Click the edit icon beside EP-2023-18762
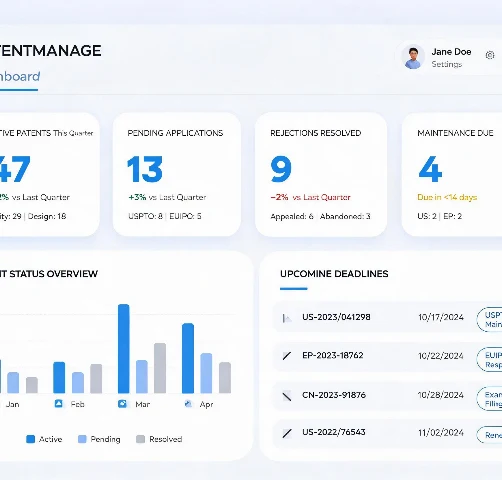The width and height of the screenshot is (502, 480). click(287, 356)
